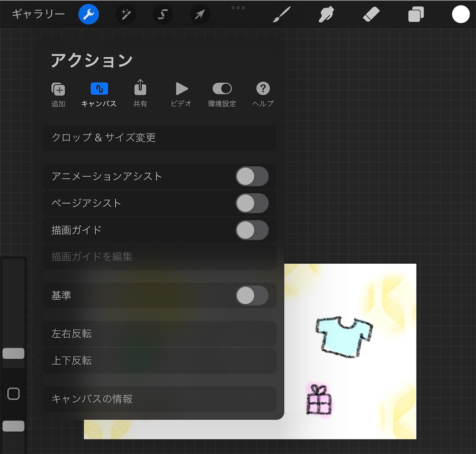The height and width of the screenshot is (454, 476).
Task: Click the square modify button in sidebar
Action: pos(13,394)
